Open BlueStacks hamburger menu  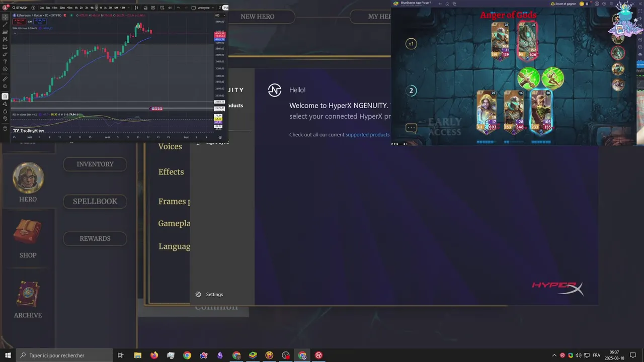[611, 4]
